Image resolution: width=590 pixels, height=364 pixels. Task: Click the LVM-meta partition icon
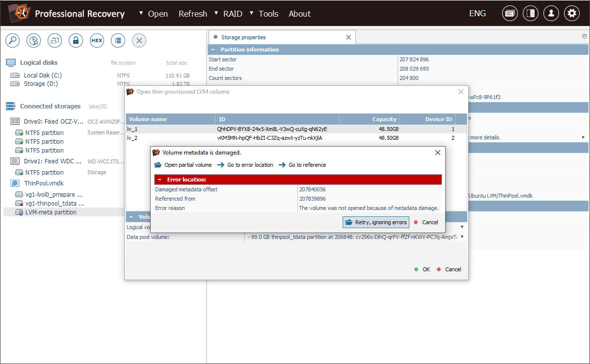(x=19, y=212)
